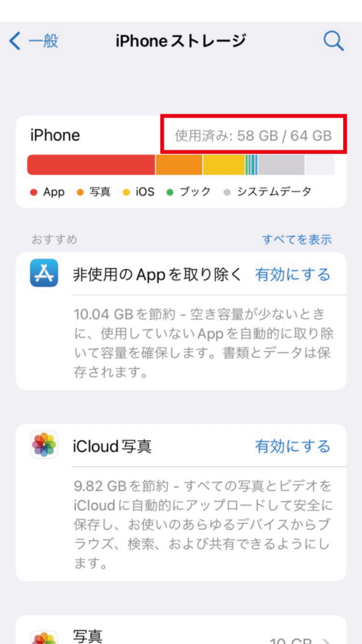Tap the gray システムデータ bar segment

(x=281, y=165)
